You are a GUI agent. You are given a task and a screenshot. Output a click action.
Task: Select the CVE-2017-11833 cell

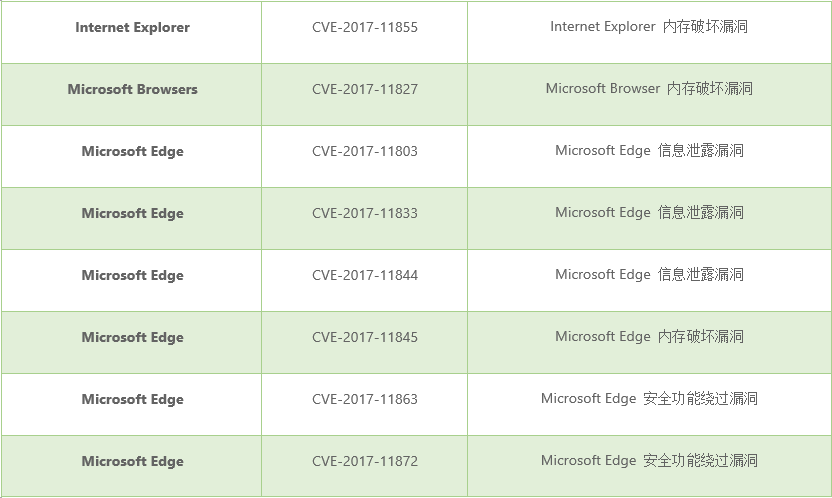coord(364,214)
